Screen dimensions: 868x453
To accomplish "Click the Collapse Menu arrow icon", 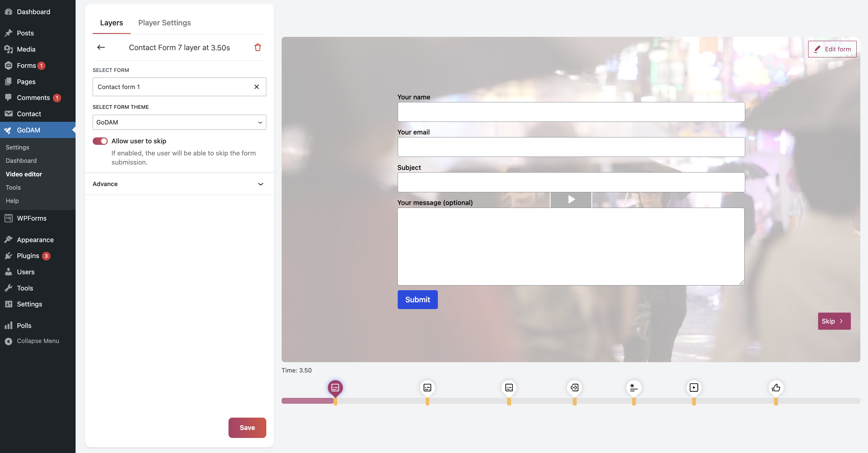I will tap(9, 341).
